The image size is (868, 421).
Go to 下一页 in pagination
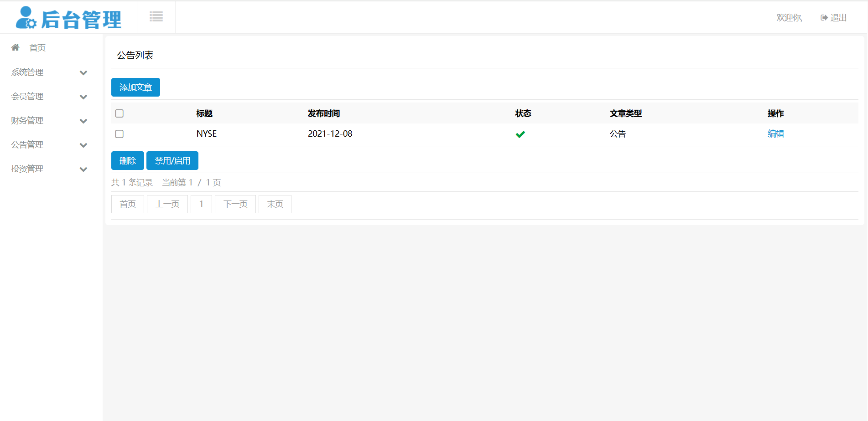click(x=235, y=204)
